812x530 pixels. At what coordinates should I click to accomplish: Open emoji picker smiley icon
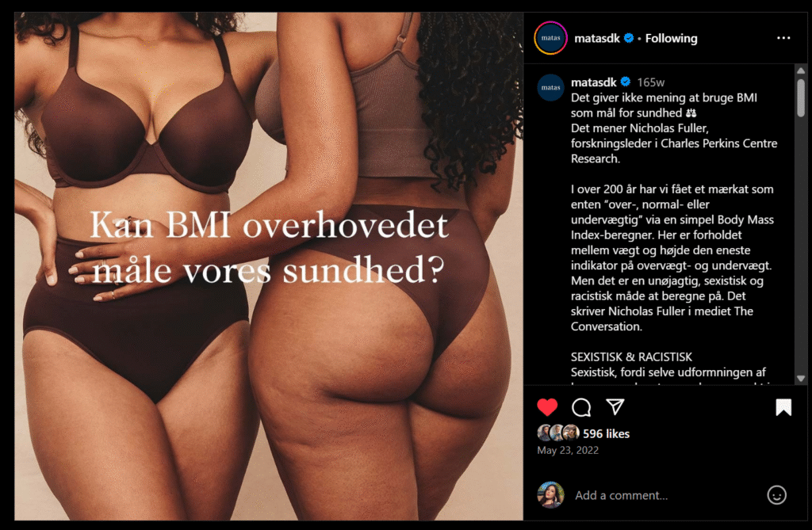[x=776, y=495]
